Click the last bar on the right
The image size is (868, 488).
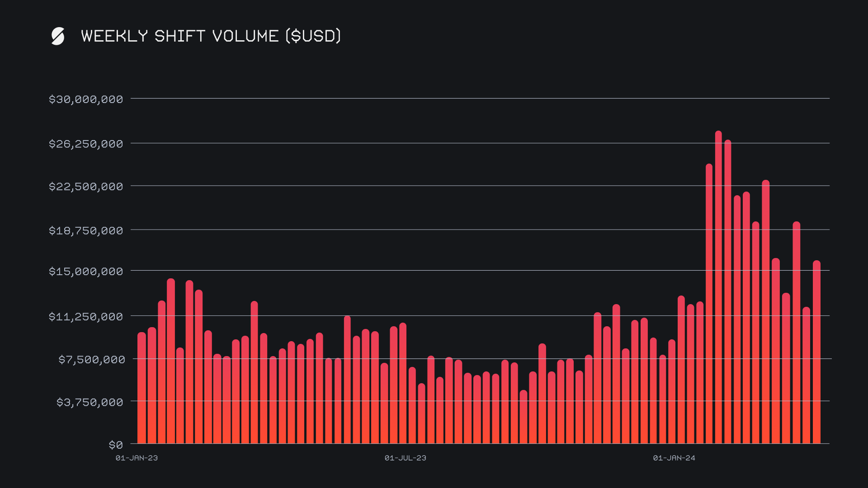pos(816,352)
